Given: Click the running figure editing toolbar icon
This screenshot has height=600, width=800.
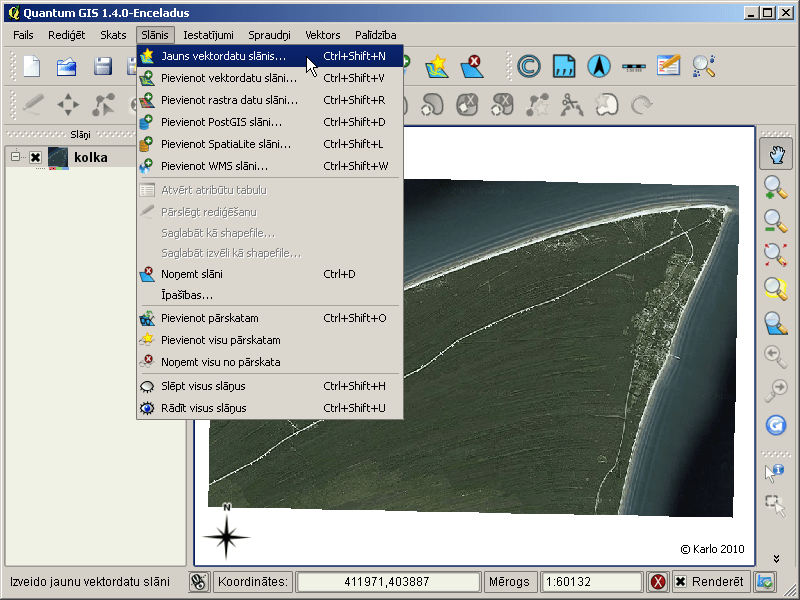Looking at the screenshot, I should tap(571, 105).
